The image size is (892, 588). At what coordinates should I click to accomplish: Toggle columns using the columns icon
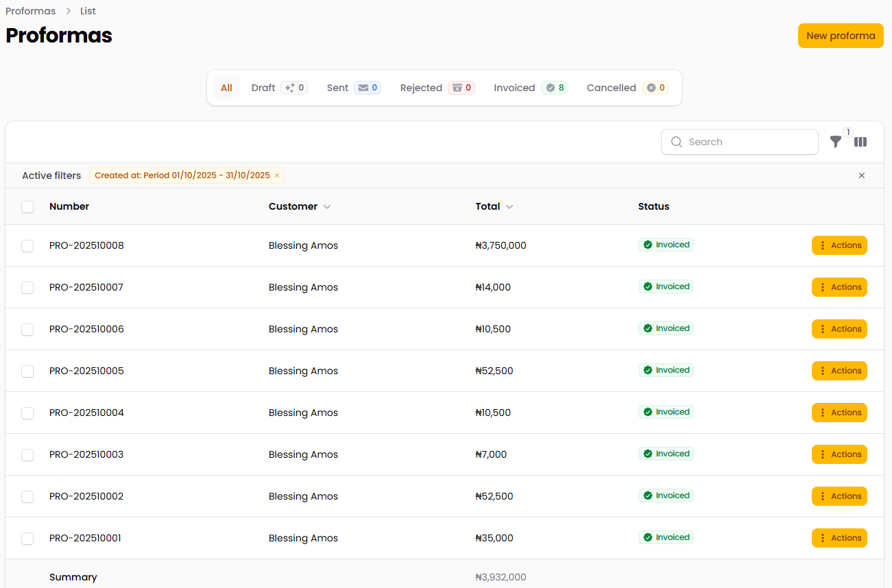pyautogui.click(x=860, y=142)
